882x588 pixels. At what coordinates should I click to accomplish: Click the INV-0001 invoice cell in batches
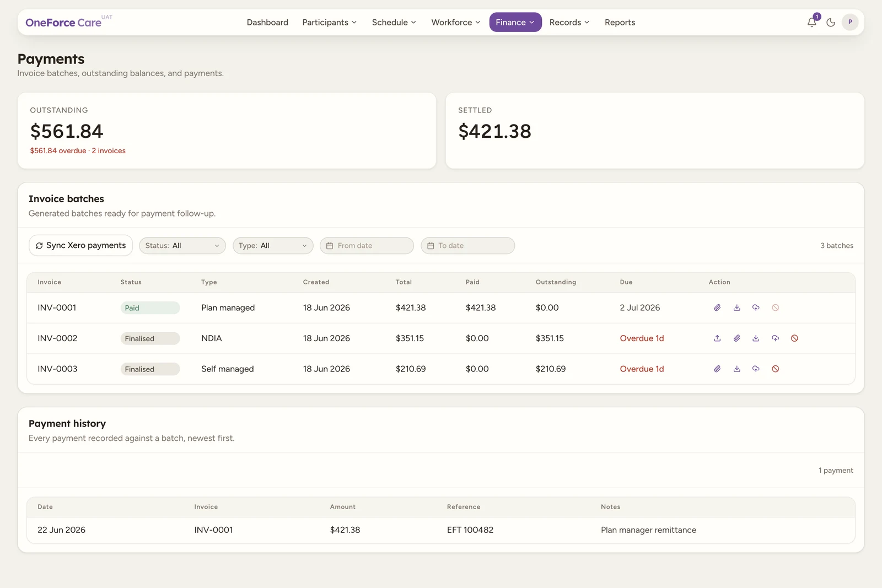[x=57, y=308]
